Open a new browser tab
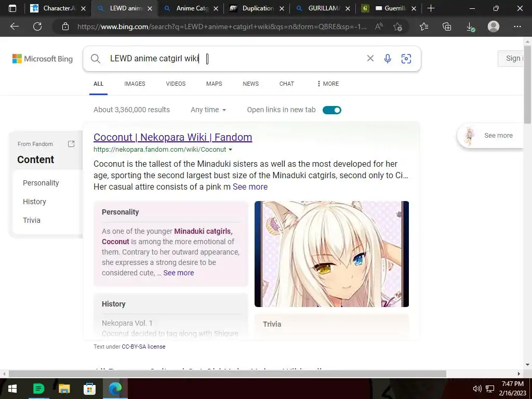This screenshot has width=532, height=399. pos(431,8)
